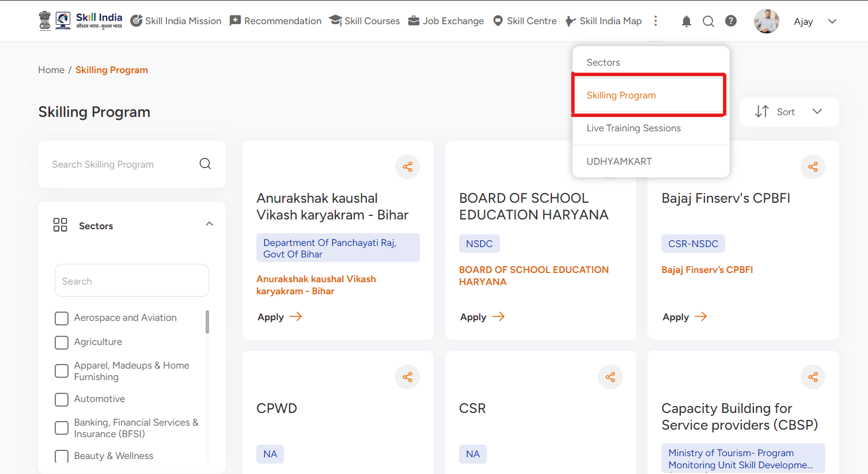The width and height of the screenshot is (868, 474).
Task: Click NA tag on CSR card
Action: point(473,454)
